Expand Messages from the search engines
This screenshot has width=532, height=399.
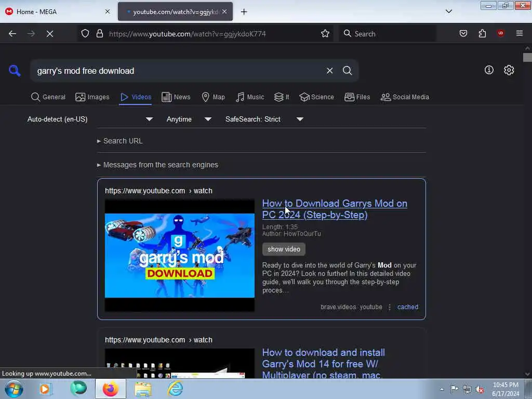[x=157, y=165]
